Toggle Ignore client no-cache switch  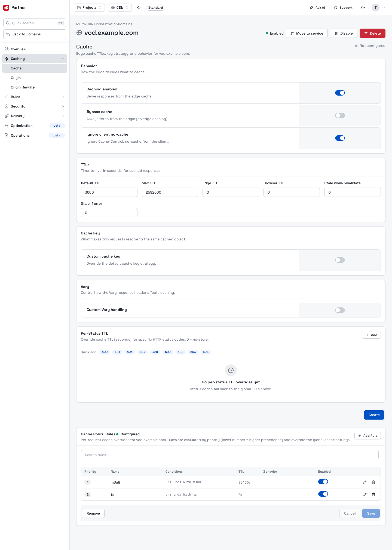[x=340, y=138]
